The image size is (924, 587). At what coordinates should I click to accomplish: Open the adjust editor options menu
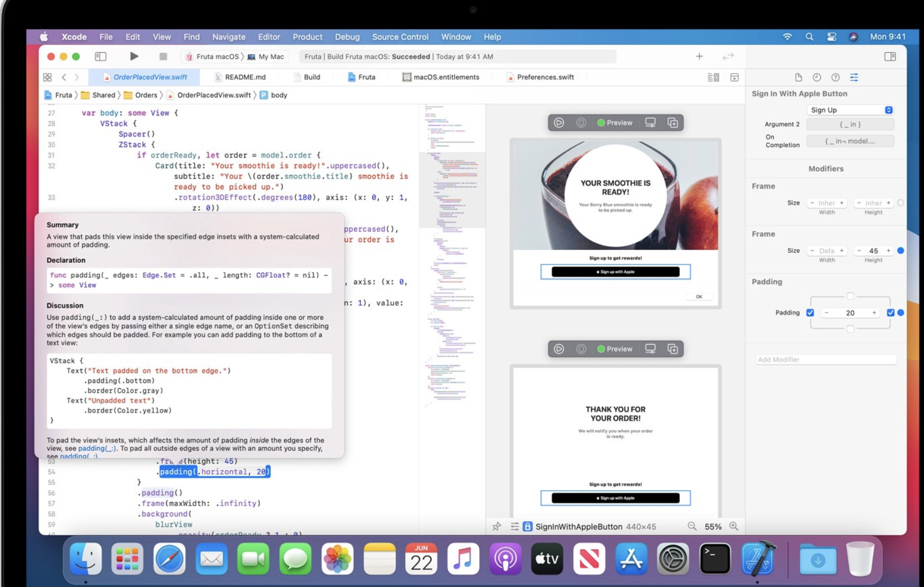tap(713, 77)
